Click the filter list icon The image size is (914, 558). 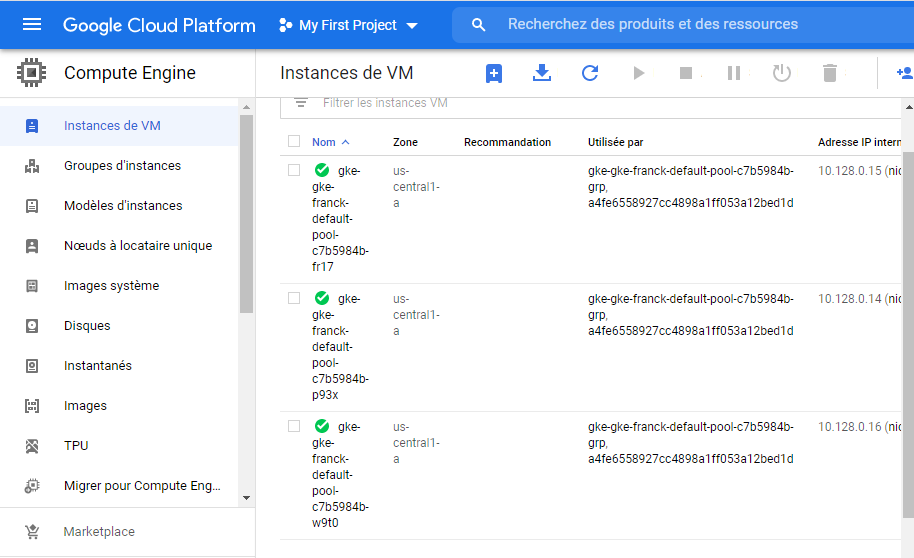pyautogui.click(x=301, y=103)
